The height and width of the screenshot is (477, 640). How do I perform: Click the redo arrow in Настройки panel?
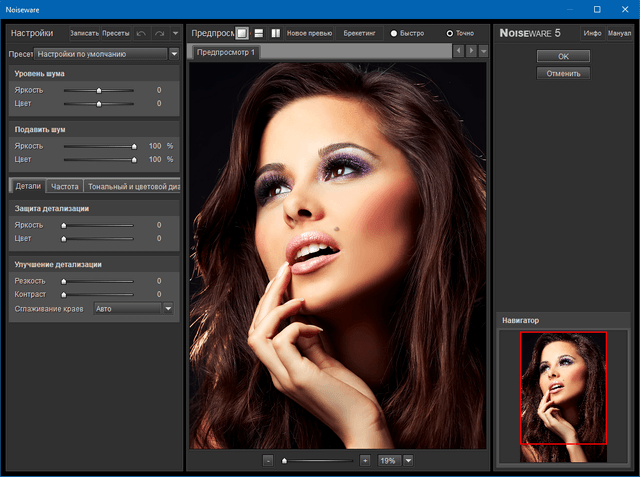pos(158,33)
